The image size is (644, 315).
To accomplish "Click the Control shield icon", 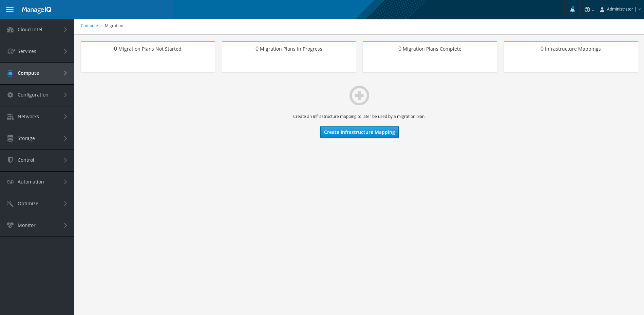I will click(10, 160).
